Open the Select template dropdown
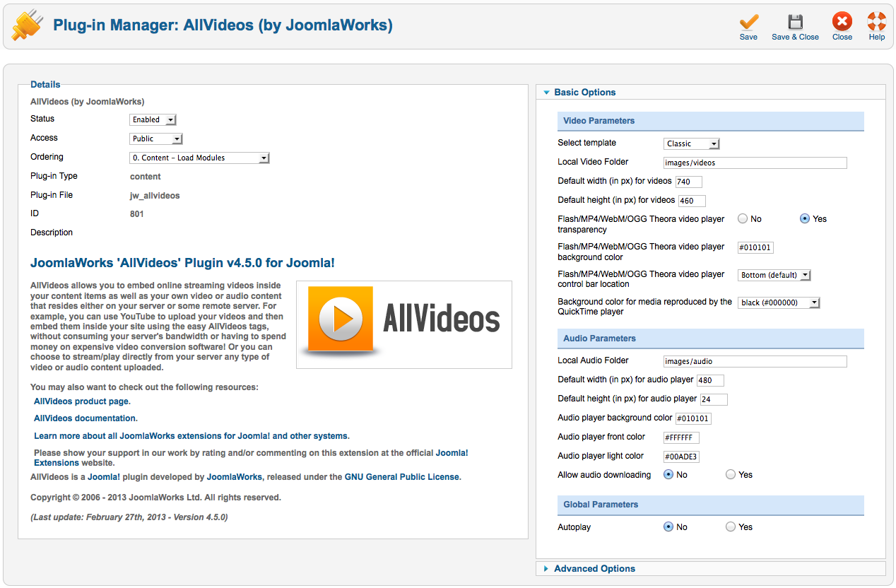896x588 pixels. [x=692, y=144]
